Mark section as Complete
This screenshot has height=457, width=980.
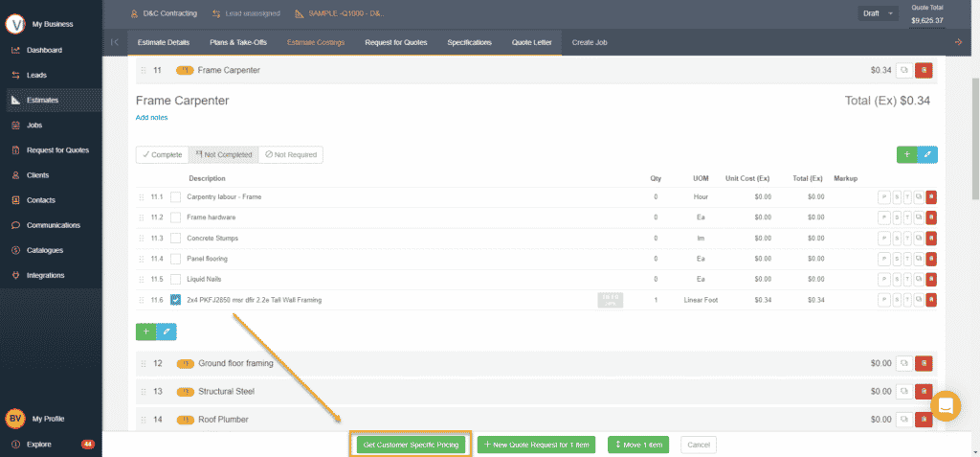coord(161,154)
